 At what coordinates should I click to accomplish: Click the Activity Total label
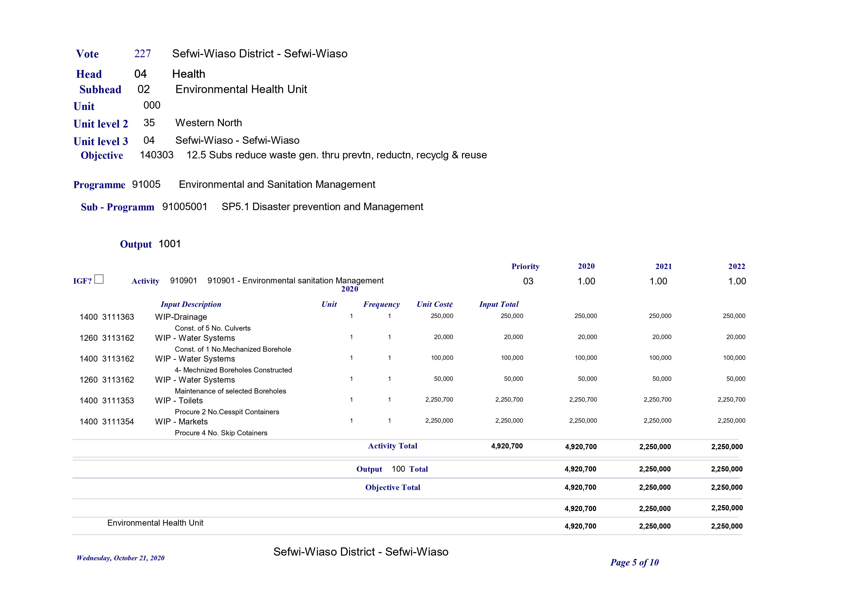(392, 446)
